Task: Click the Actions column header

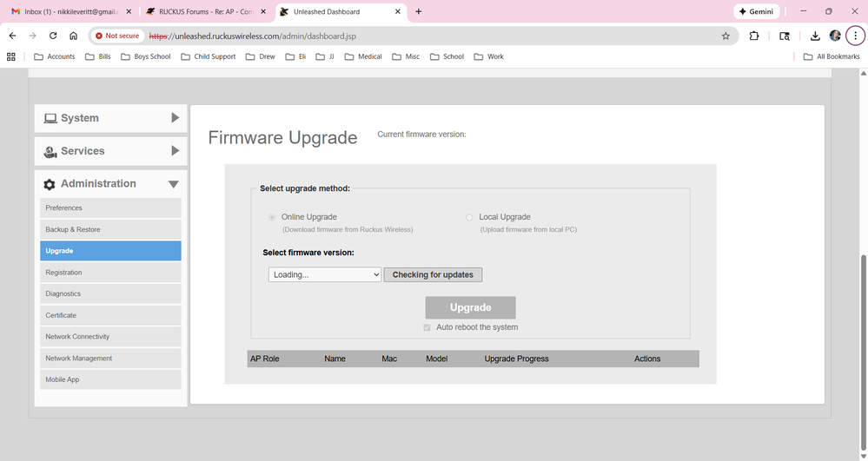Action: pyautogui.click(x=647, y=359)
